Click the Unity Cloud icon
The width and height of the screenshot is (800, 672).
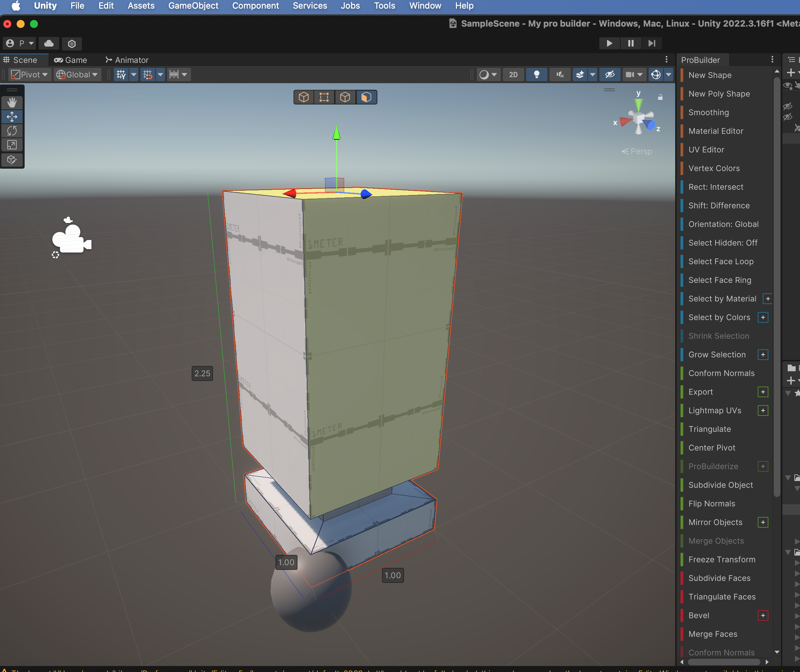coord(49,44)
